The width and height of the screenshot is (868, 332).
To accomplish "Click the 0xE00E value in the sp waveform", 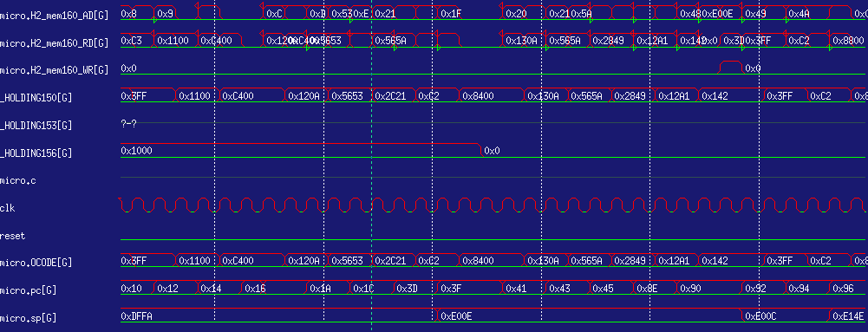I will pyautogui.click(x=456, y=316).
